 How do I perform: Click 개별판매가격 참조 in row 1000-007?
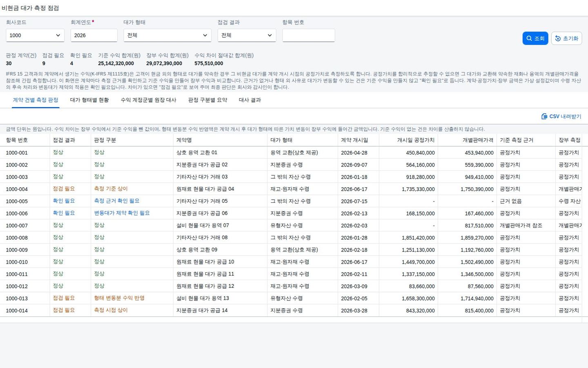521,225
